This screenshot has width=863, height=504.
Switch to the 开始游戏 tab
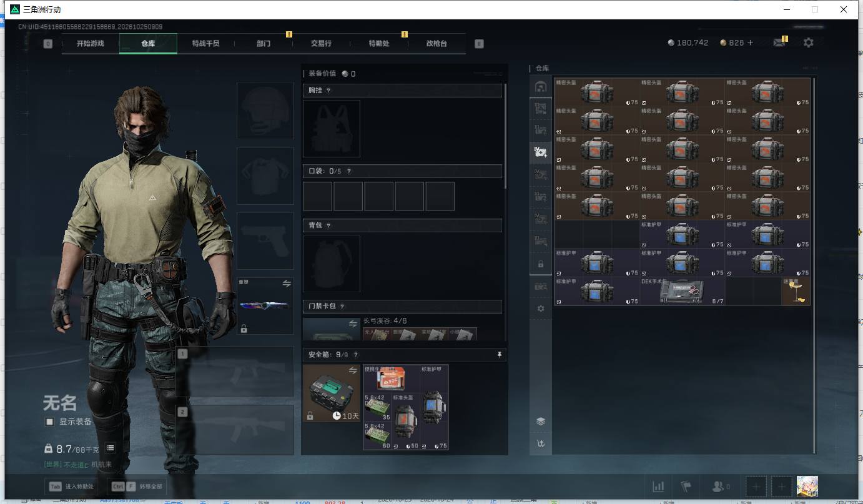tap(91, 44)
